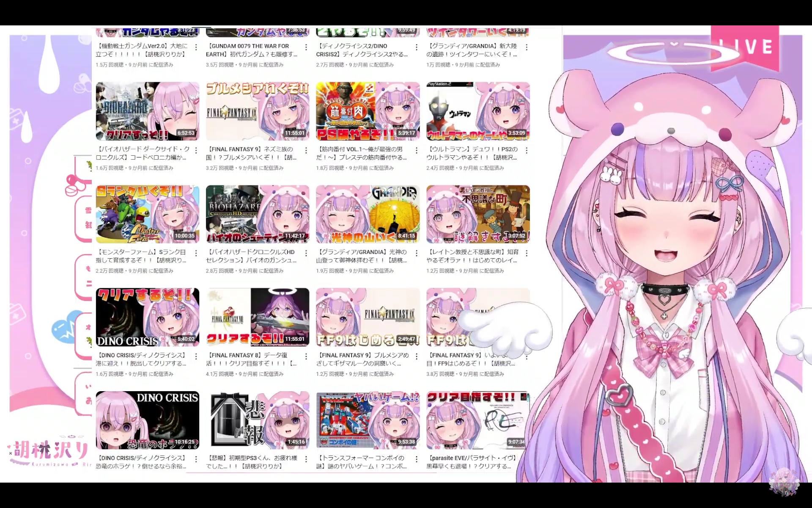Viewport: 812px width, 508px height.
Task: Open options for Transformers Convoy video
Action: [x=417, y=459]
